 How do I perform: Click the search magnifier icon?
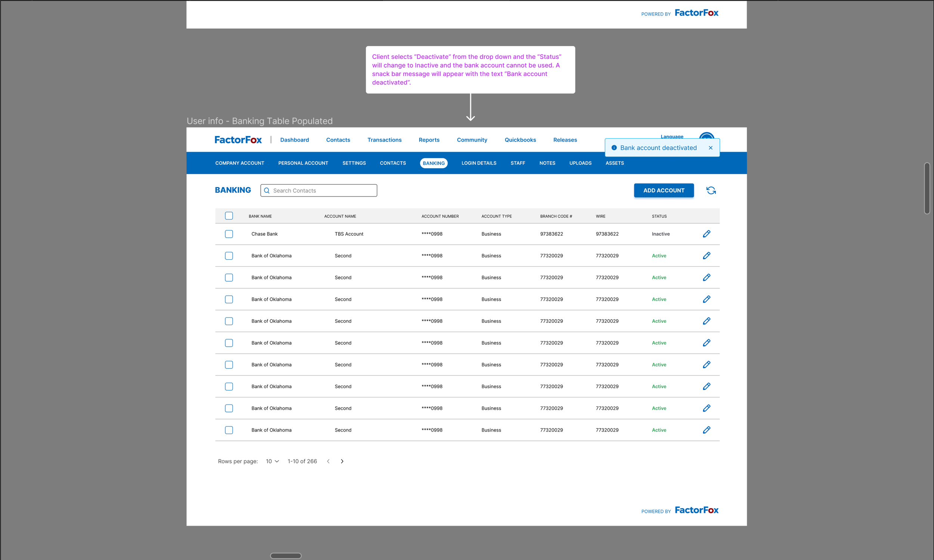(x=267, y=191)
